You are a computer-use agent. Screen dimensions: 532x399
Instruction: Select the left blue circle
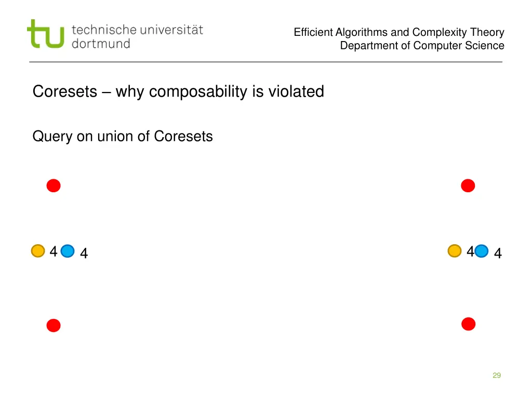click(68, 251)
